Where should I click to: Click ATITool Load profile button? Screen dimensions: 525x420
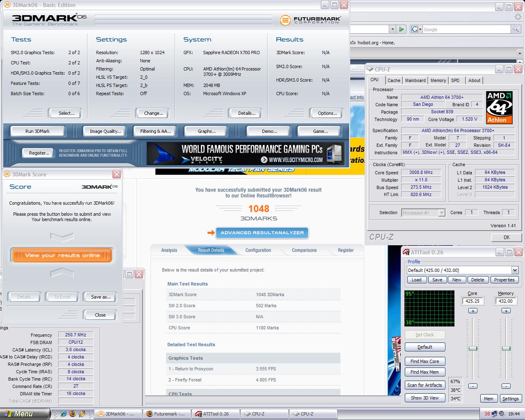click(x=416, y=280)
